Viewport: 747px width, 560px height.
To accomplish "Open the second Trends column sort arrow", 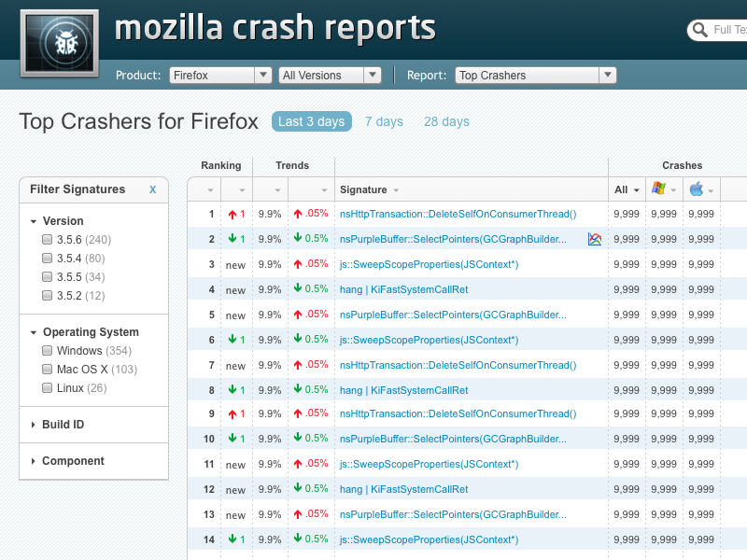I will tap(324, 190).
